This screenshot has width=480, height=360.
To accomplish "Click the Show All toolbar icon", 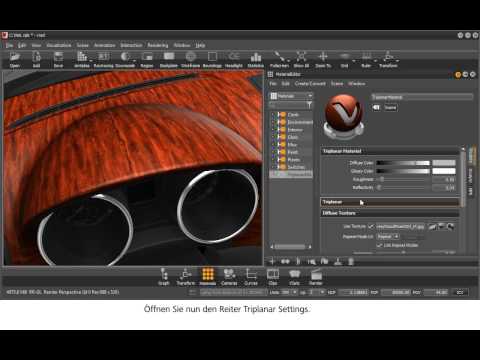I will point(301,60).
